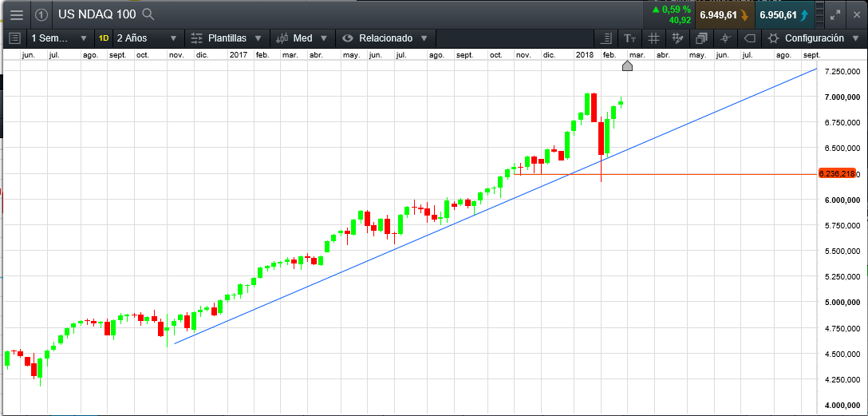The width and height of the screenshot is (868, 416).
Task: Click the circled number one chart indicator
Action: (x=41, y=15)
